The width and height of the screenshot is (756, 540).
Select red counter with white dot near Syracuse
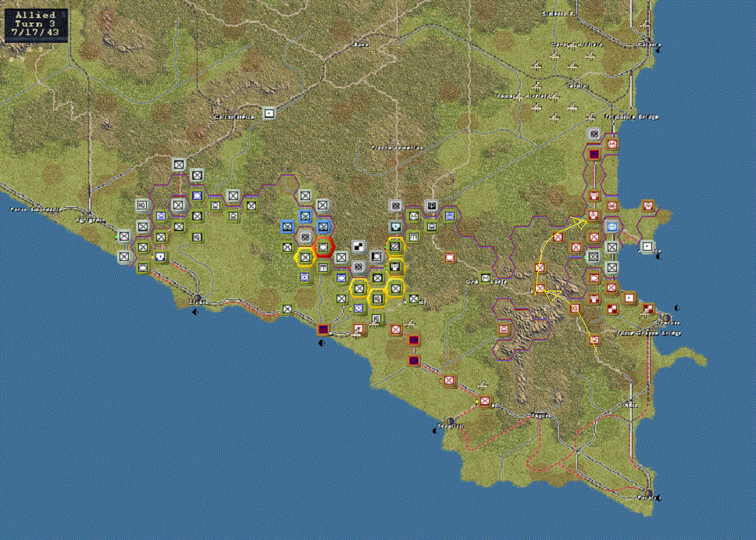coord(629,299)
